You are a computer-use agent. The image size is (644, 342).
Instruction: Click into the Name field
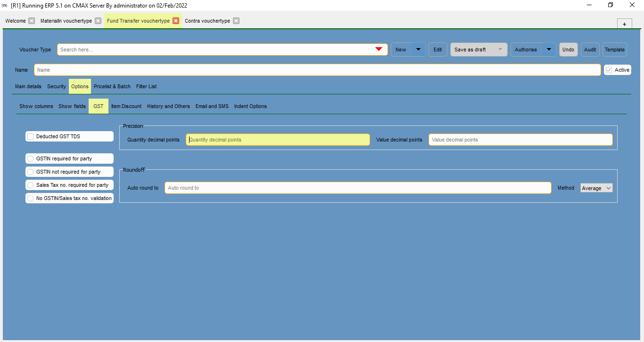317,70
